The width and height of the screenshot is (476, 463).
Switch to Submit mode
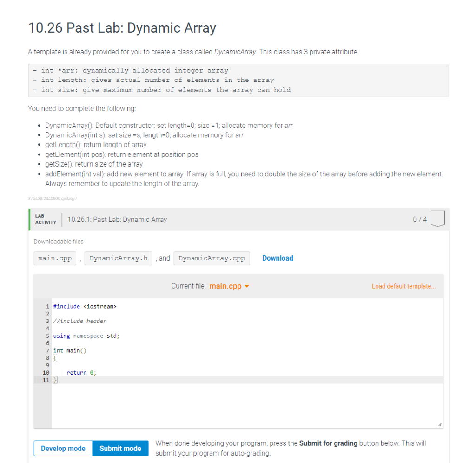(120, 448)
